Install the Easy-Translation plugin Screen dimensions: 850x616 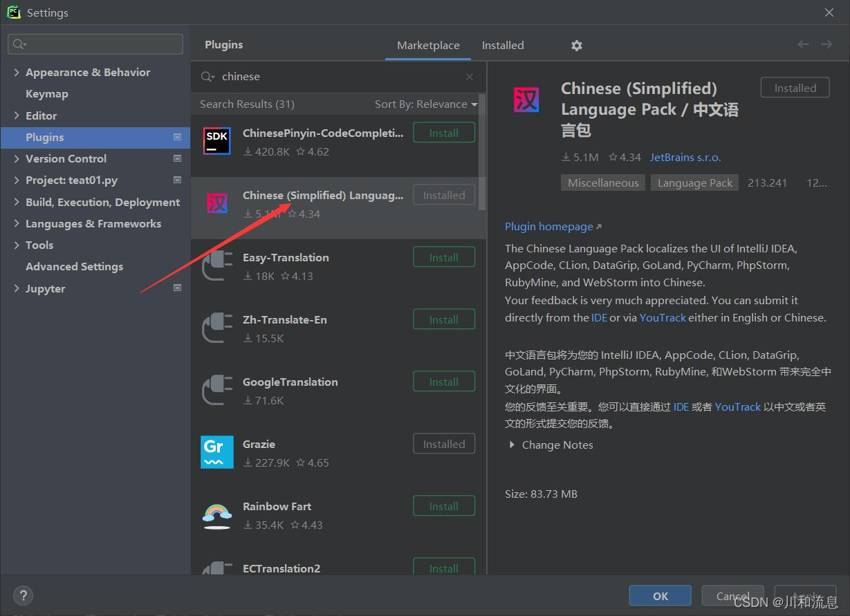pos(444,257)
